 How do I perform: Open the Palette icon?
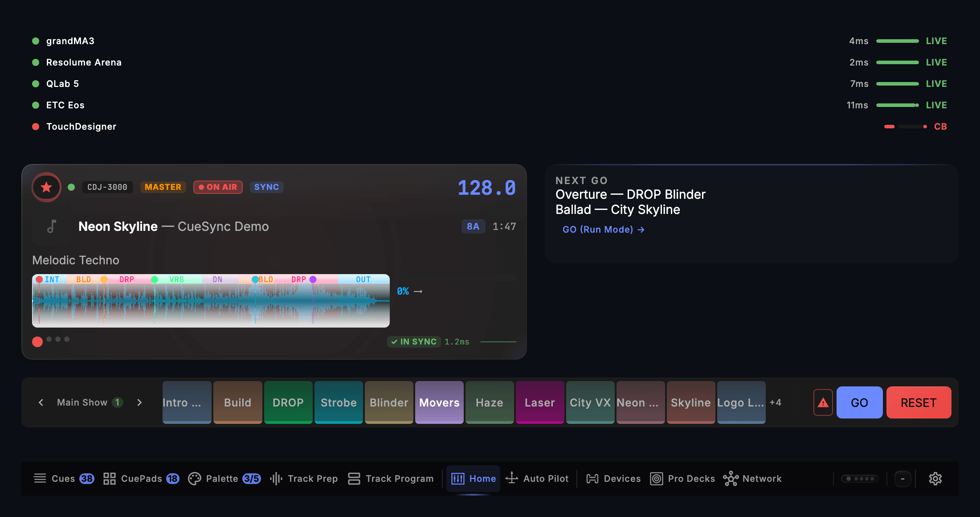tap(195, 479)
